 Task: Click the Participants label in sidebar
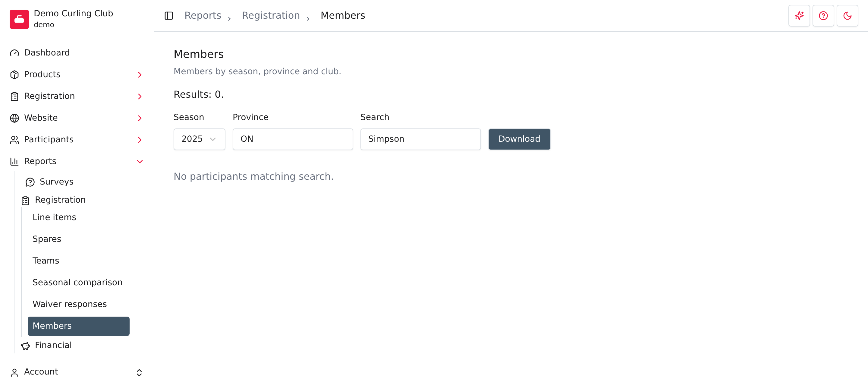coord(49,140)
